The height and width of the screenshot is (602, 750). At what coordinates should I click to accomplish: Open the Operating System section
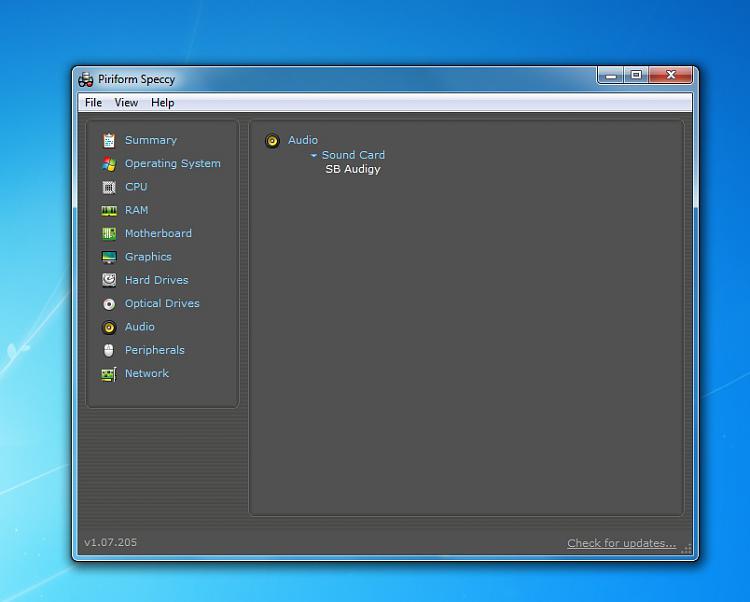coord(173,164)
